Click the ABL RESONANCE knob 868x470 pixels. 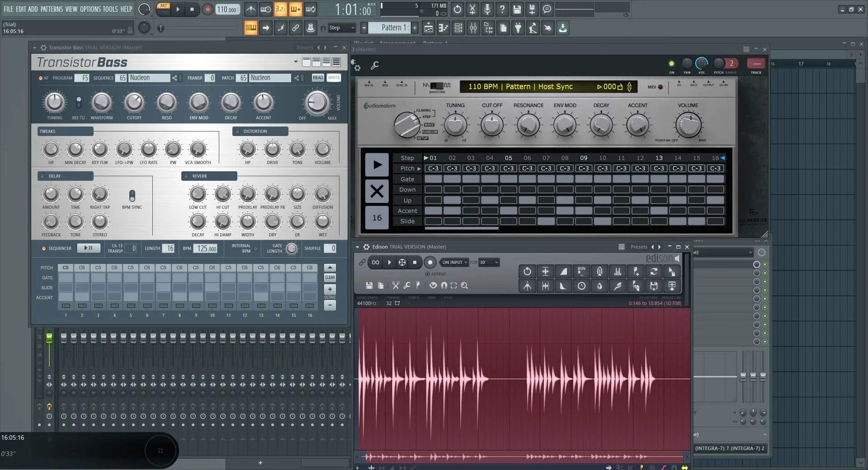pyautogui.click(x=528, y=125)
